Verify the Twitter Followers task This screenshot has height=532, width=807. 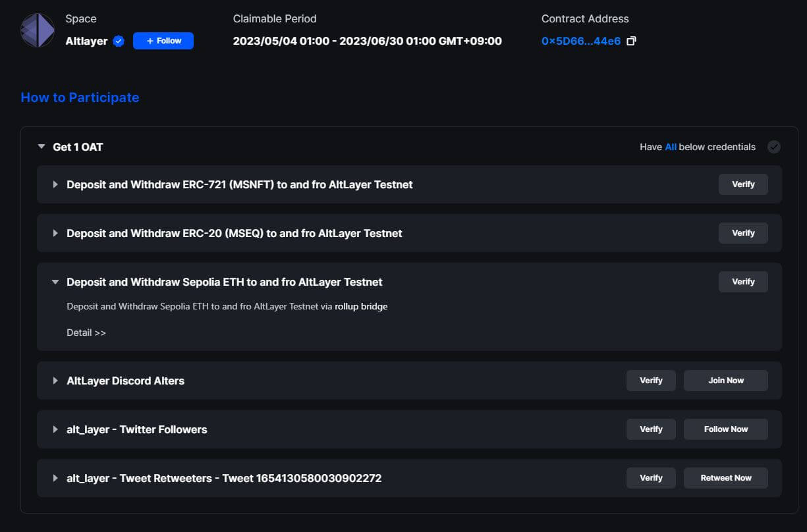651,429
